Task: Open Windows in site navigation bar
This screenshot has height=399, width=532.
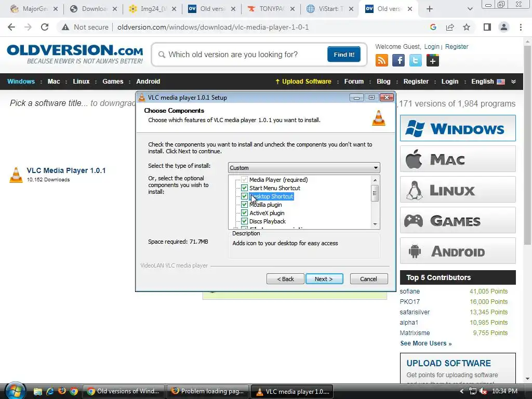Action: pos(21,82)
